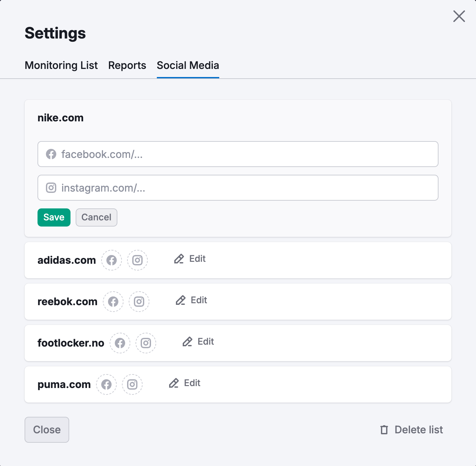Image resolution: width=476 pixels, height=466 pixels.
Task: Edit social media links for adidas.com
Action: pyautogui.click(x=190, y=259)
